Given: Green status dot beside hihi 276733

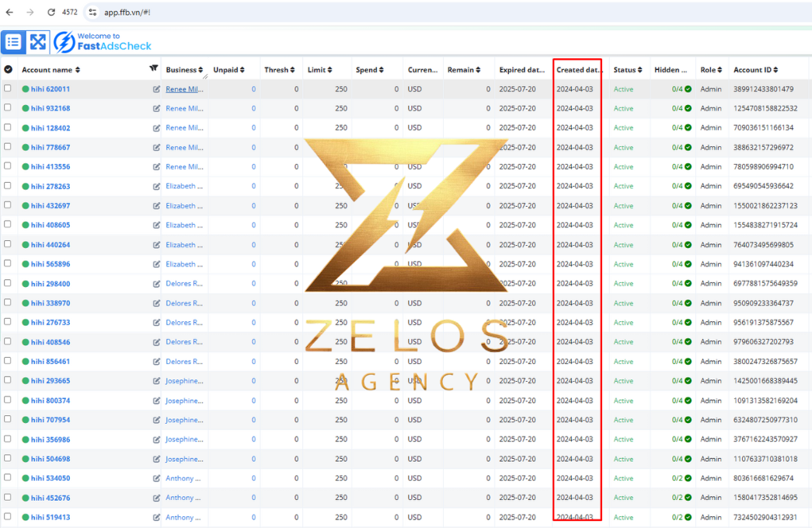Looking at the screenshot, I should tap(26, 322).
